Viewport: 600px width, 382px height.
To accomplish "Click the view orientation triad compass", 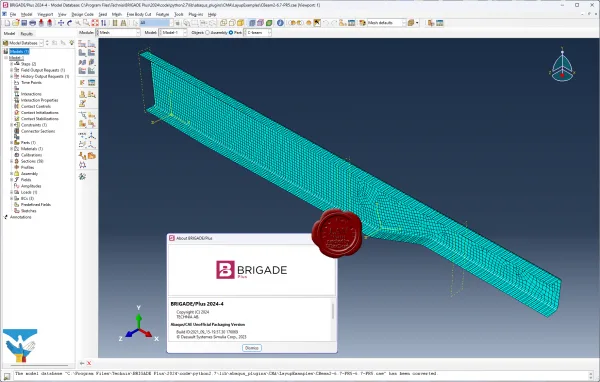I will (562, 65).
